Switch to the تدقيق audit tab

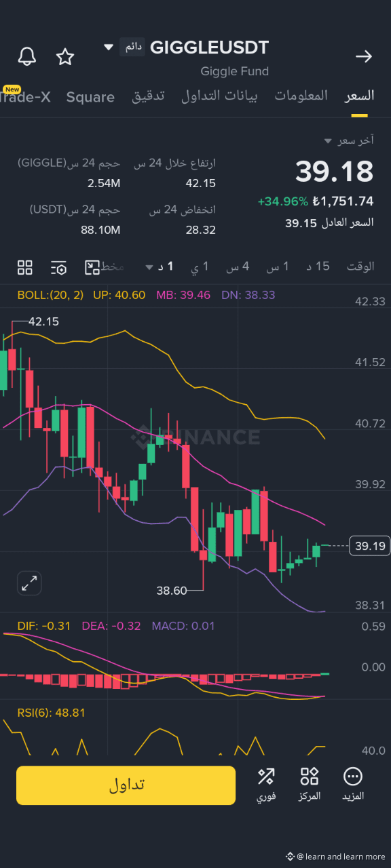(x=148, y=96)
